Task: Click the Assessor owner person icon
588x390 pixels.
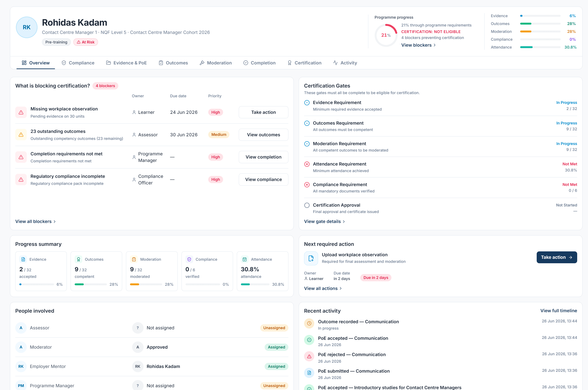Action: [x=134, y=135]
